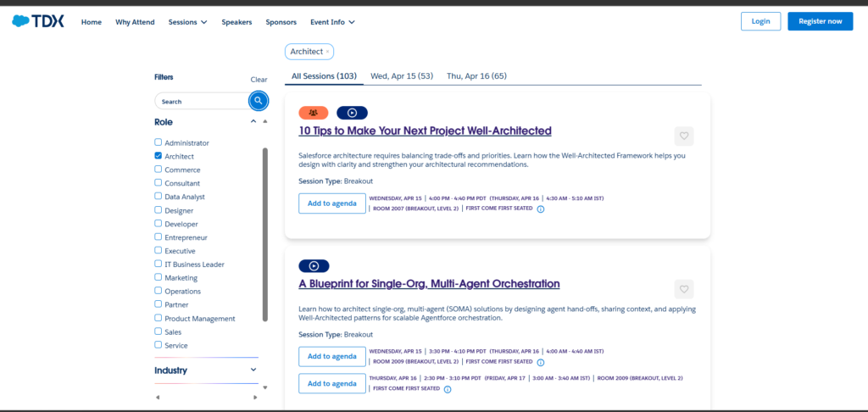Select the Thu, Apr 16 tab
Viewport: 868px width, 412px height.
click(x=476, y=76)
